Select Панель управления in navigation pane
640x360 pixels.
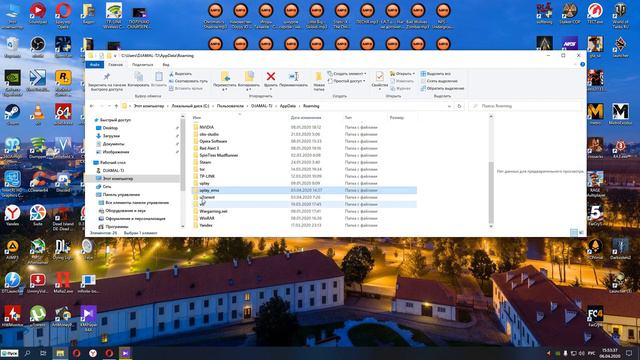point(121,195)
